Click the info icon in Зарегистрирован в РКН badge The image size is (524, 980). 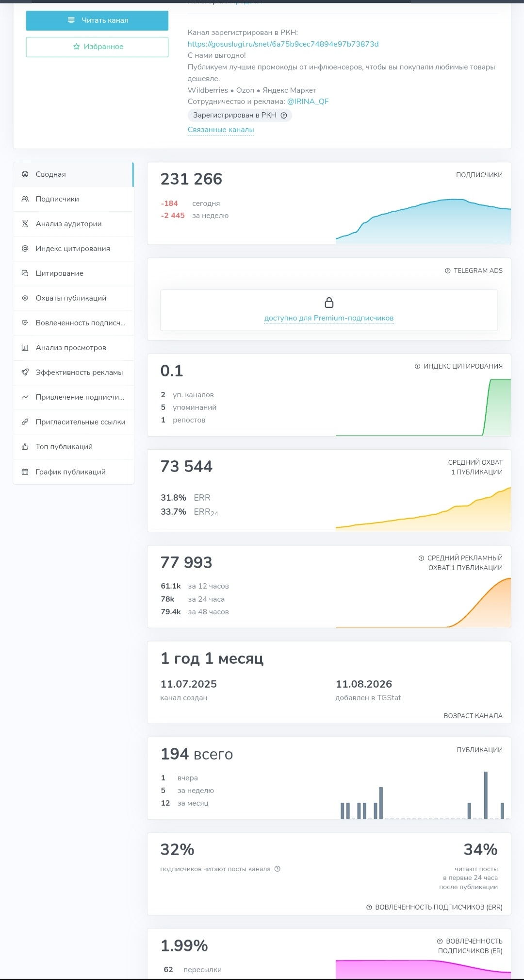click(x=284, y=116)
